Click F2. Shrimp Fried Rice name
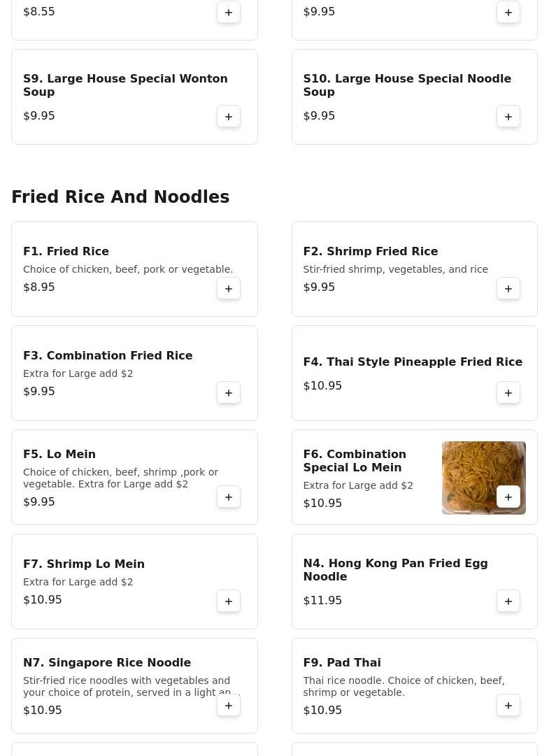This screenshot has height=756, width=549. [371, 252]
